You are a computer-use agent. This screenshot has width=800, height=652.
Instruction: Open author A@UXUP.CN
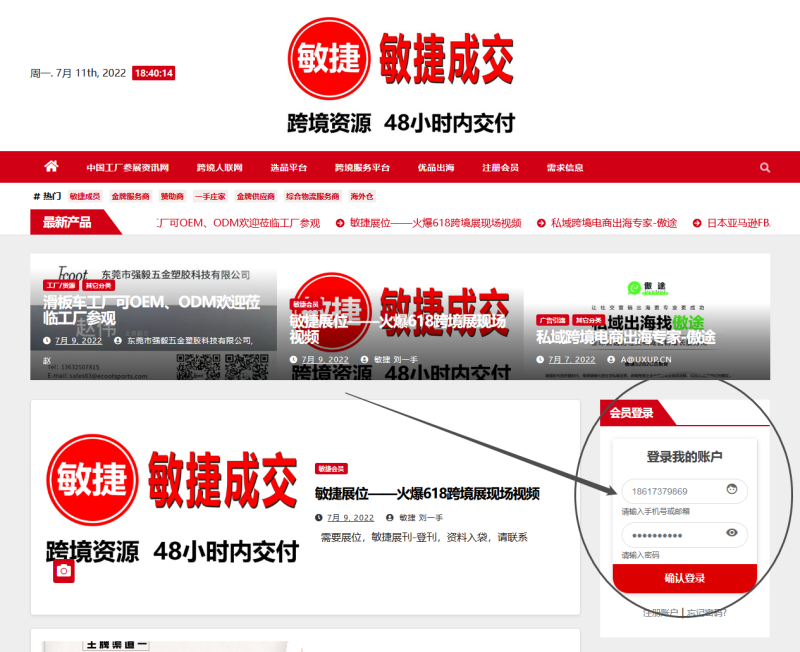coord(646,359)
